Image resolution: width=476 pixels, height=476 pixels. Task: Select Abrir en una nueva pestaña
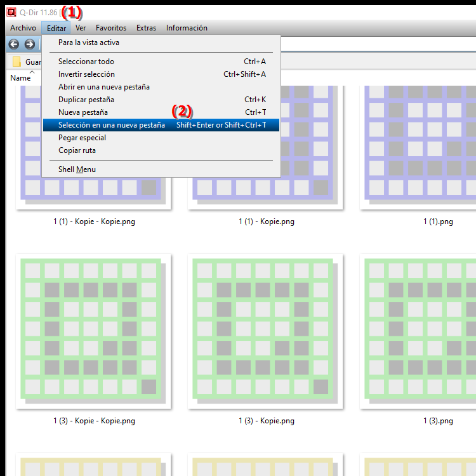[x=161, y=87]
